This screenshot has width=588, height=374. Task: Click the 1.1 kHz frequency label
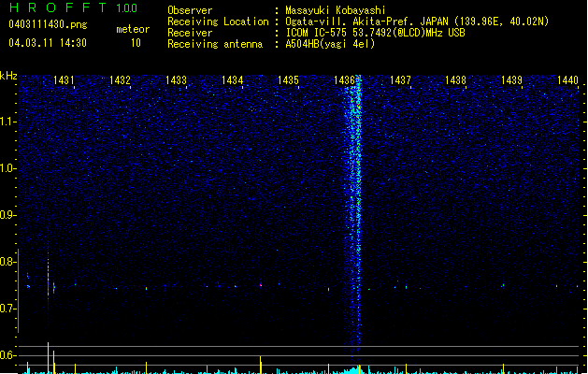[x=7, y=122]
